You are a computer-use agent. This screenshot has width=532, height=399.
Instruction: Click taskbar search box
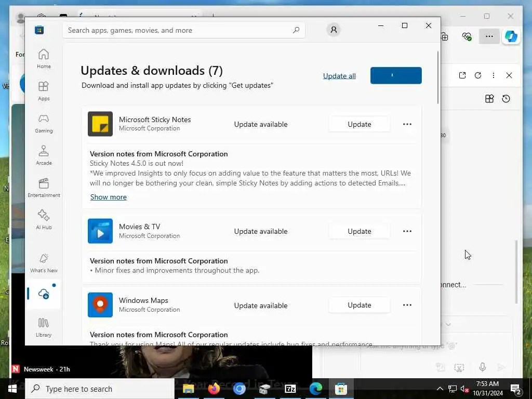point(100,389)
